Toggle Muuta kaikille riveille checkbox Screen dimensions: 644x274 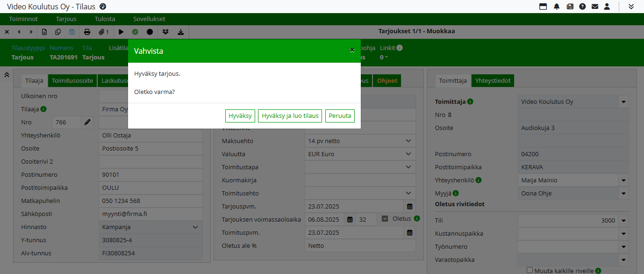pyautogui.click(x=530, y=270)
